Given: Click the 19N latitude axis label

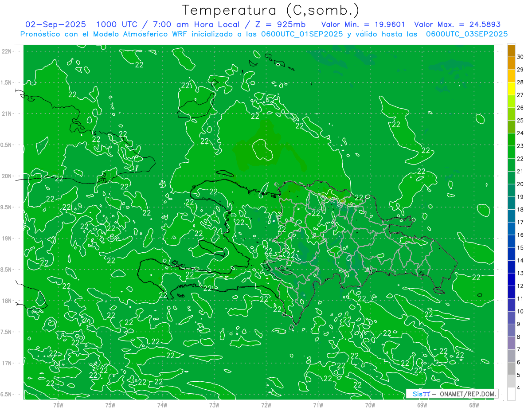Looking at the screenshot, I should tap(8, 239).
